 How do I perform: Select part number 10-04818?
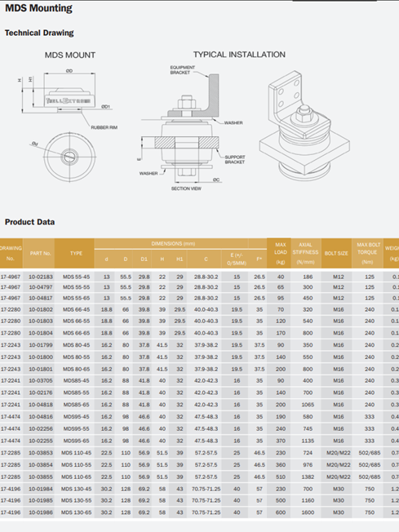click(41, 405)
